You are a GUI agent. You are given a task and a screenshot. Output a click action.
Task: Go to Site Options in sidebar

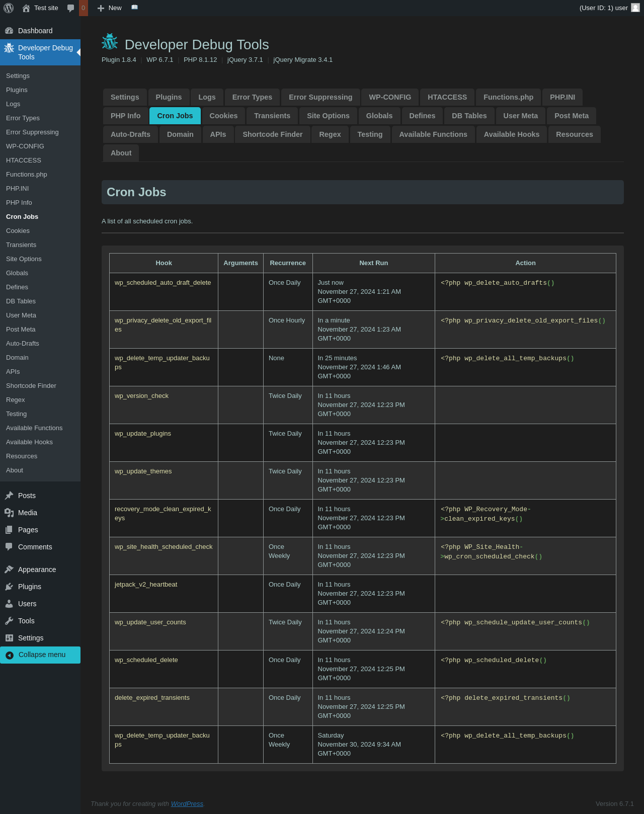(x=24, y=259)
